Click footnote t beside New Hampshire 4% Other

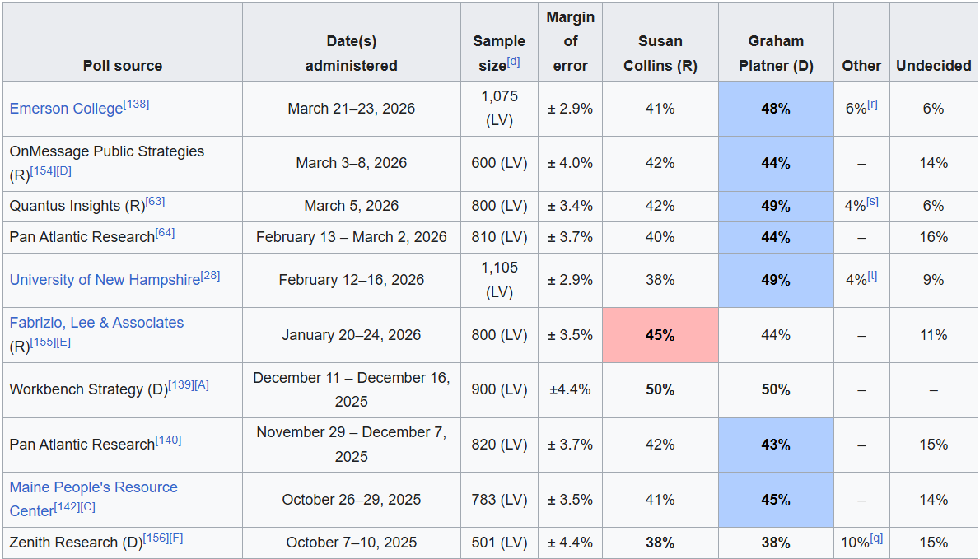click(x=872, y=276)
